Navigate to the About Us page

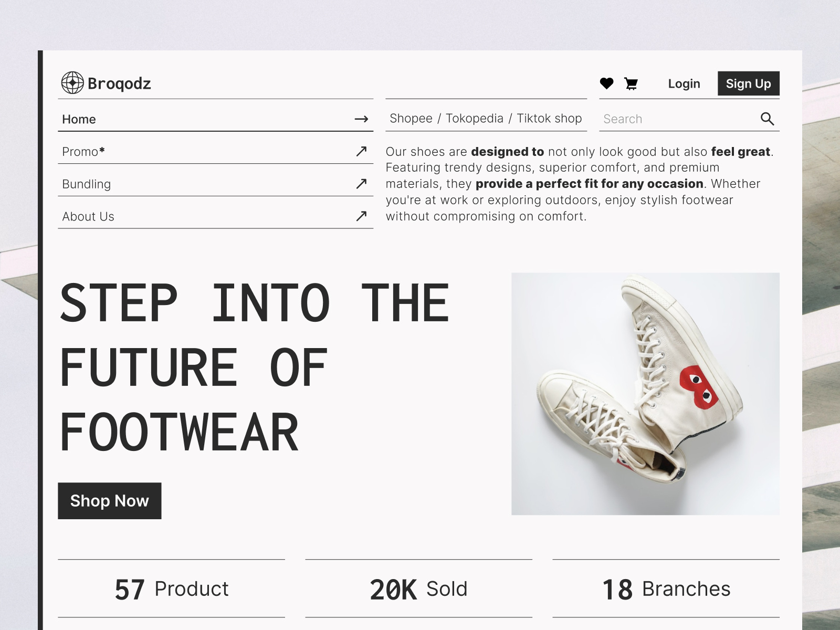tap(88, 216)
